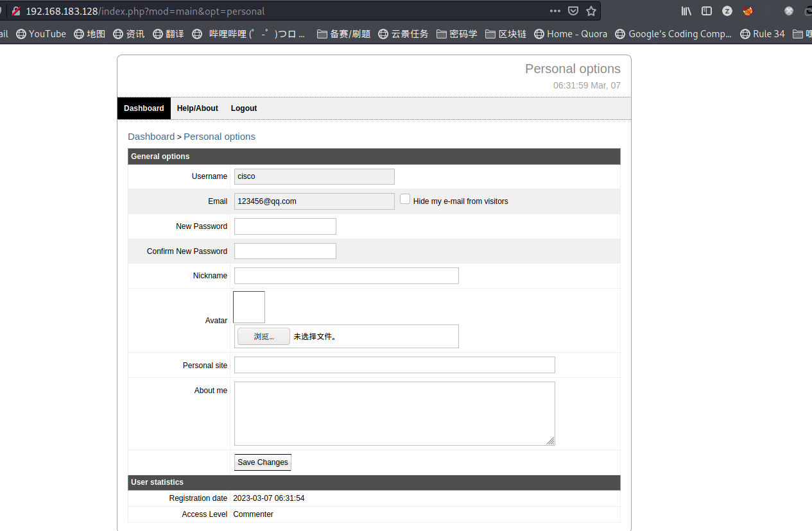Open Google's Coding Comp bookmark
Viewport: 812px width, 531px height.
pyautogui.click(x=673, y=34)
